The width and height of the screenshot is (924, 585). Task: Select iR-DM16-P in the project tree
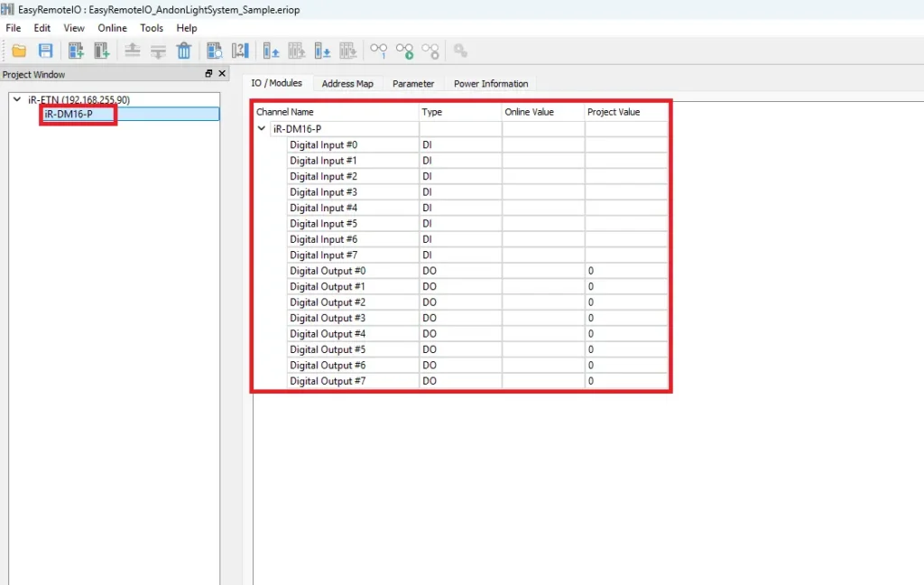69,114
